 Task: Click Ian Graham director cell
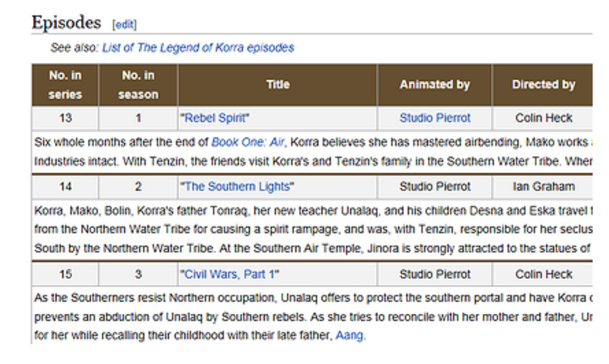coord(543,187)
